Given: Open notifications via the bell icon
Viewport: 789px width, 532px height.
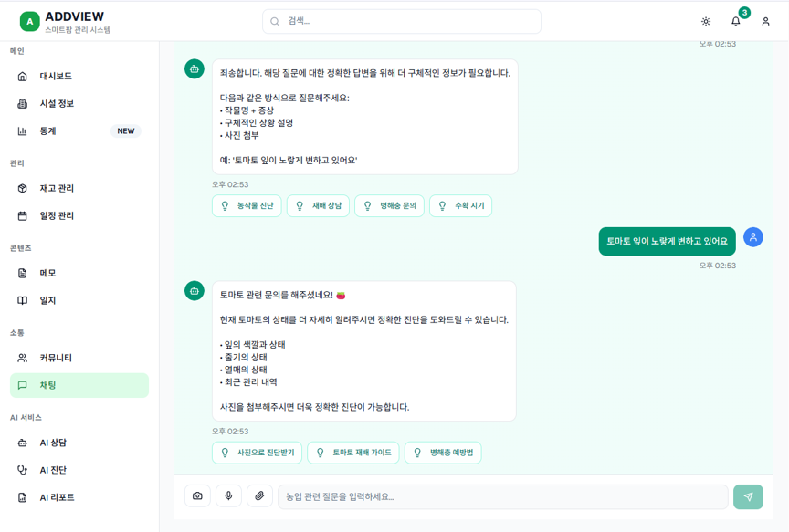Looking at the screenshot, I should (x=735, y=21).
